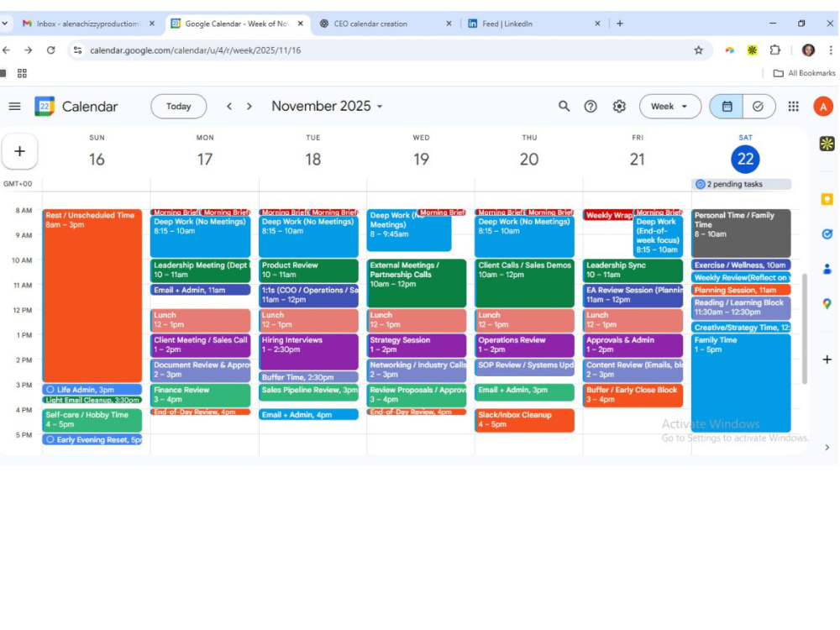Open the yellow-green add-on in side panel
840x630 pixels.
pos(827,144)
